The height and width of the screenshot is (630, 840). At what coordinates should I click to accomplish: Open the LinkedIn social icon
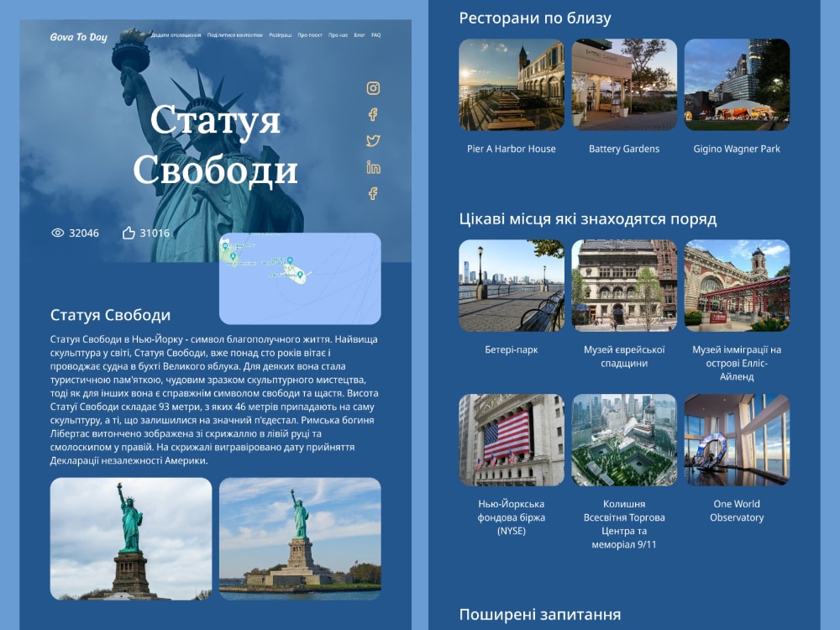(x=373, y=167)
